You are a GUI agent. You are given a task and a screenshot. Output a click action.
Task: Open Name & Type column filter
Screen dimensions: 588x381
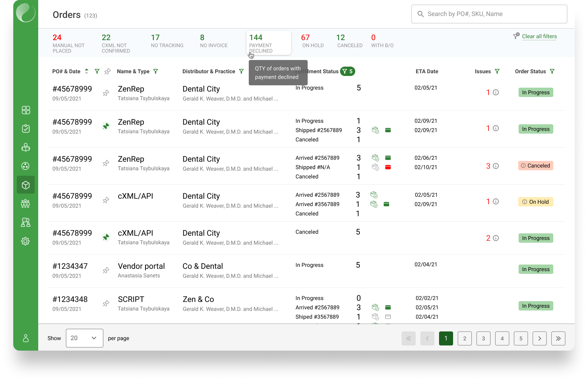tap(156, 71)
